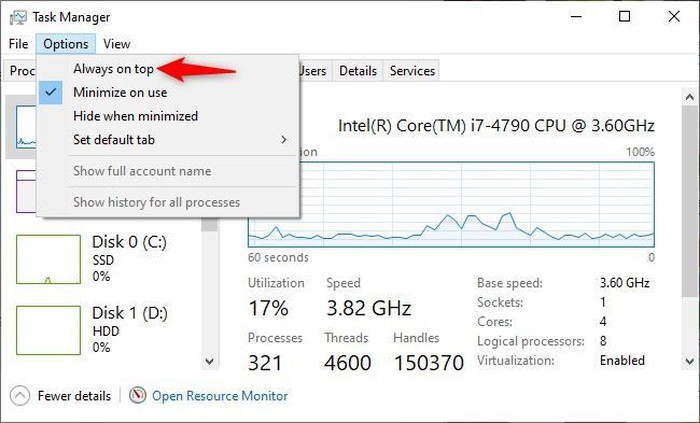Uncheck Minimize on use option

click(x=120, y=92)
